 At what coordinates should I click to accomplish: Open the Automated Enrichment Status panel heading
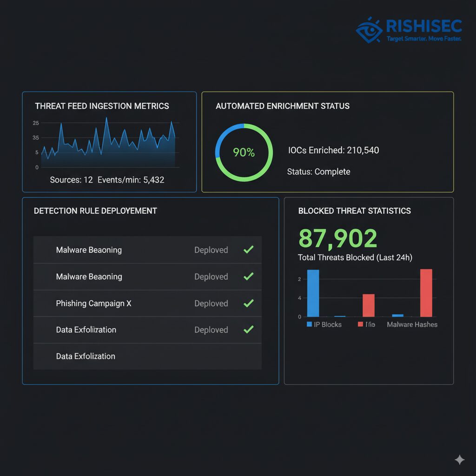click(x=283, y=106)
